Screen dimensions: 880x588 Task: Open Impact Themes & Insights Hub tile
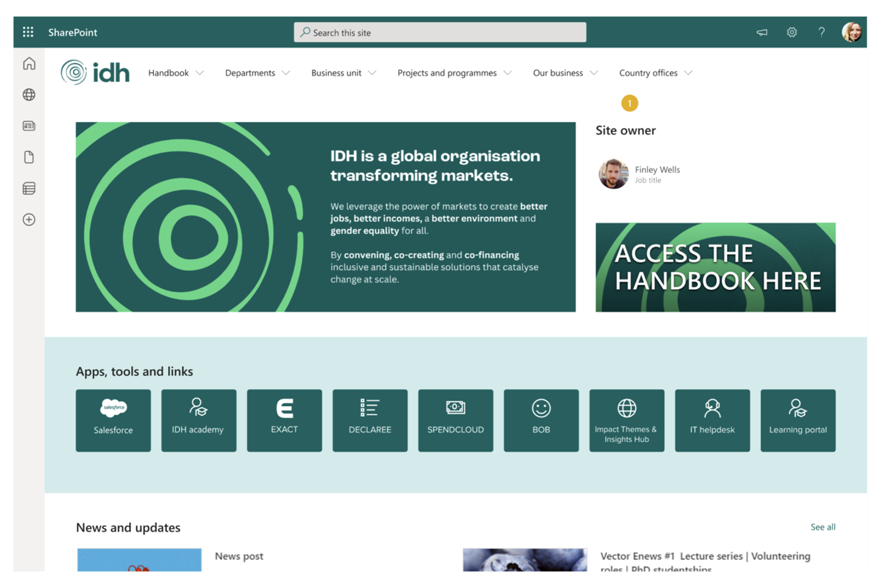click(x=627, y=421)
